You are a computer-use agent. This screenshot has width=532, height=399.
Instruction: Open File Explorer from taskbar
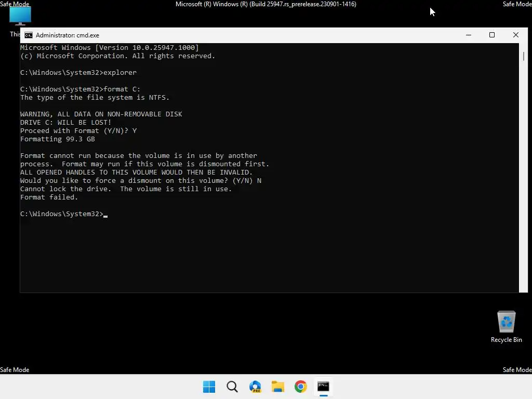(x=278, y=387)
